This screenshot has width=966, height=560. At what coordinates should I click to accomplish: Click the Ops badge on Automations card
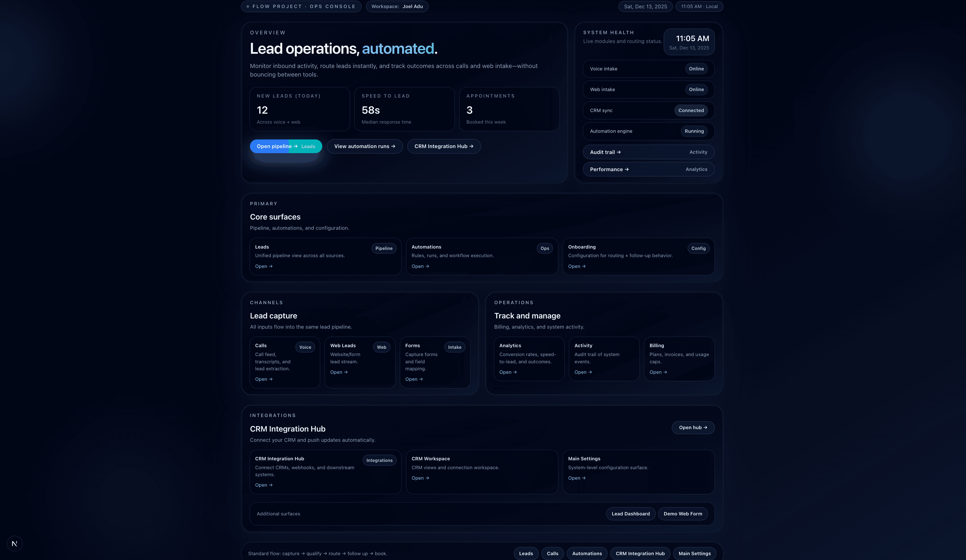point(545,248)
